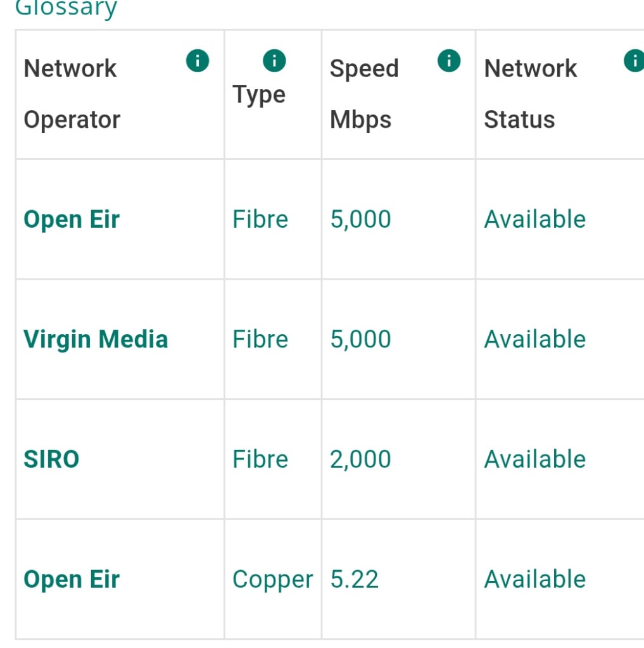Select Fibre type in Virgin Media row
644x648 pixels.
(x=260, y=339)
